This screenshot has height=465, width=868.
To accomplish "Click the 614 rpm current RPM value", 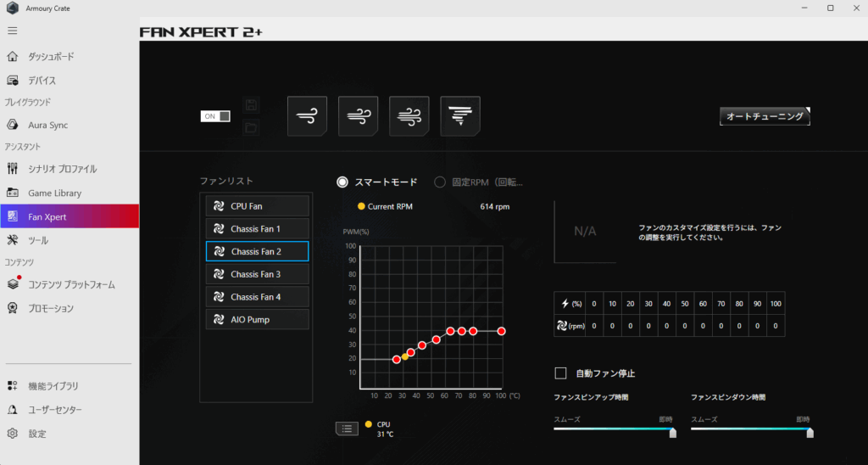I will coord(495,207).
